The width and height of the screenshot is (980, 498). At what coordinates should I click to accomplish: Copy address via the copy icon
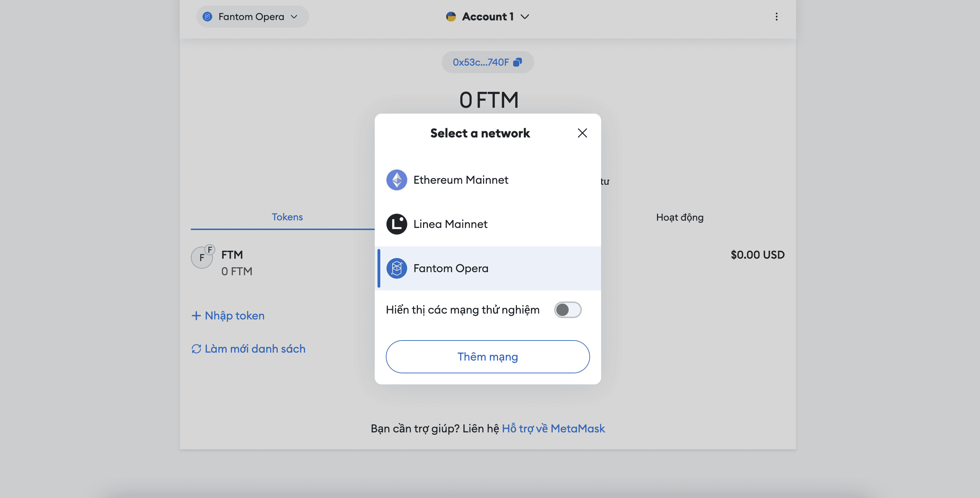(517, 62)
